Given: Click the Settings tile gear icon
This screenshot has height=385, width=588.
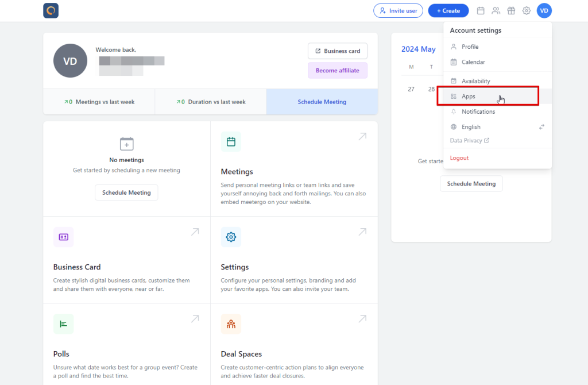Looking at the screenshot, I should [x=231, y=237].
